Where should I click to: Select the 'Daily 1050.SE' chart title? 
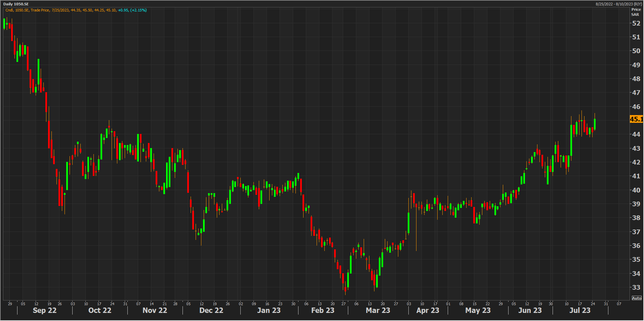coord(16,4)
